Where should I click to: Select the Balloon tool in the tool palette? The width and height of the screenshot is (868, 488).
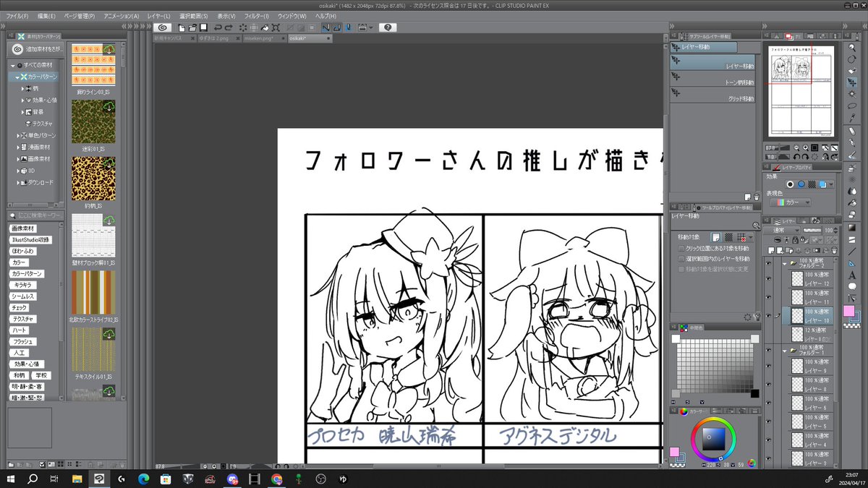coord(853,286)
